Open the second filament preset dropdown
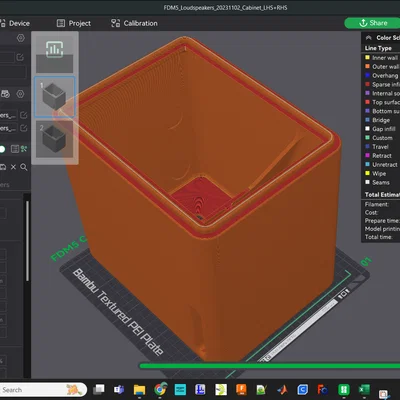The height and width of the screenshot is (400, 400). [8, 128]
